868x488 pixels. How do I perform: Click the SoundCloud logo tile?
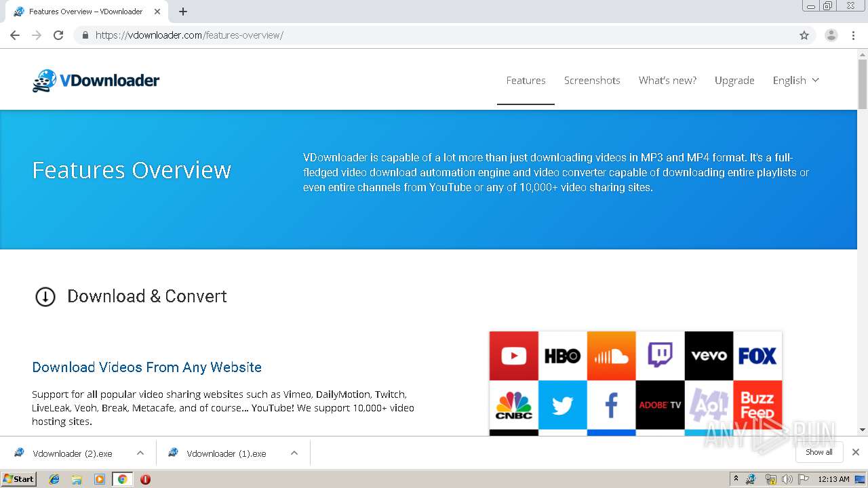click(612, 356)
